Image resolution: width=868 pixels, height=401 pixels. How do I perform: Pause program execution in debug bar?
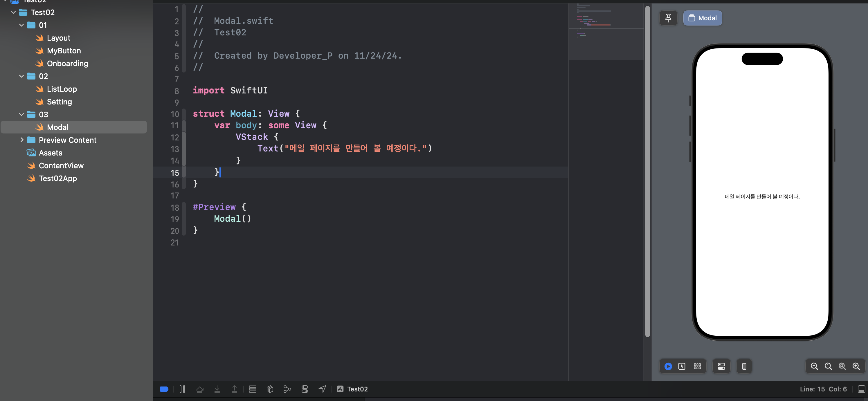(182, 389)
